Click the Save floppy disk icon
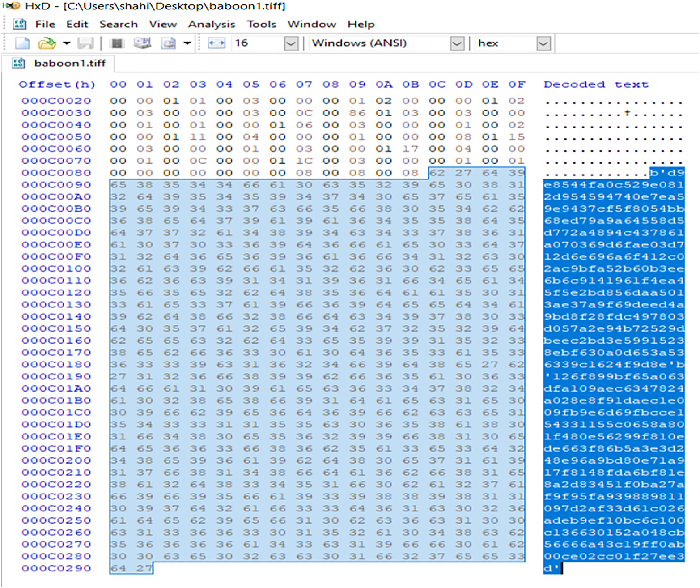This screenshot has height=588, width=700. [85, 43]
